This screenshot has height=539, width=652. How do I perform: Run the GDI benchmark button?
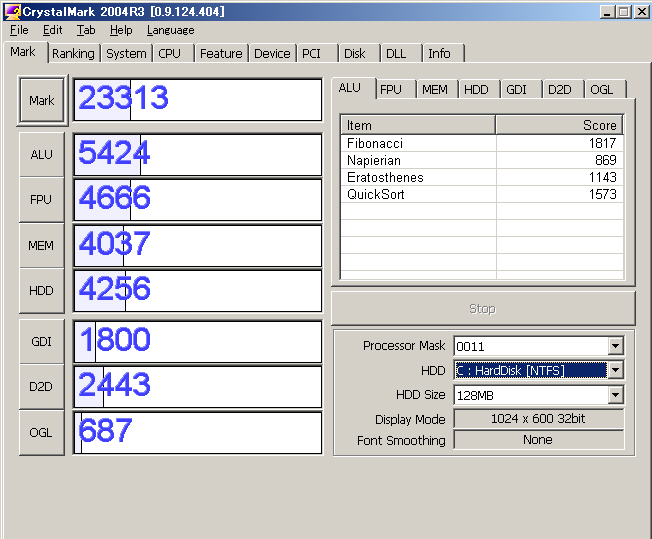pos(42,341)
